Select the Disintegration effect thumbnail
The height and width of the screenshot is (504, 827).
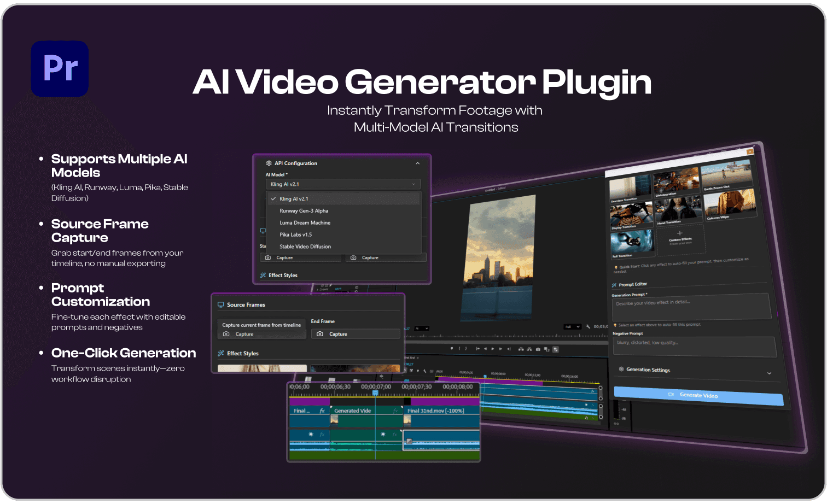coord(676,183)
